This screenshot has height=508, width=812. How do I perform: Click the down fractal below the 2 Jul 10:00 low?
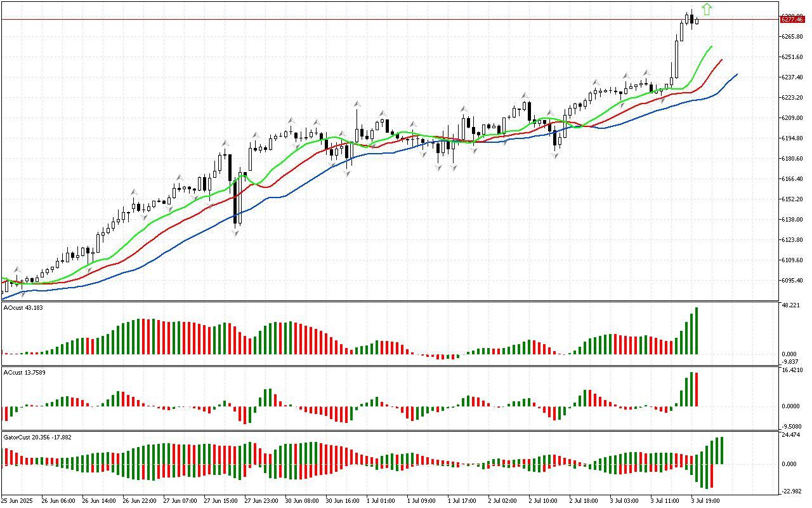point(556,154)
